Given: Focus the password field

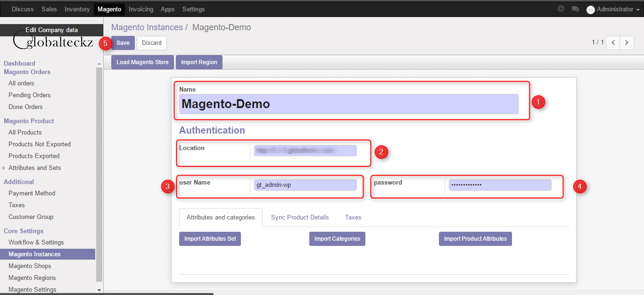Looking at the screenshot, I should click(x=500, y=185).
